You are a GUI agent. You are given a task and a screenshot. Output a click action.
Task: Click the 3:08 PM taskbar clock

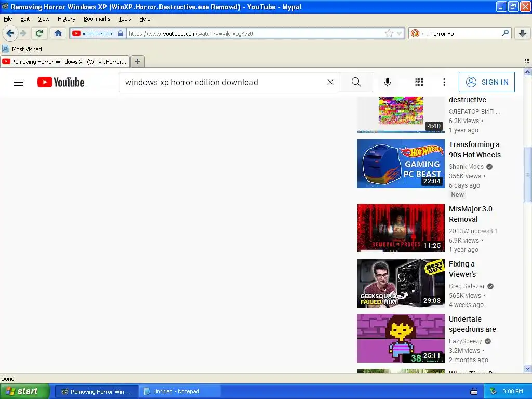pos(513,392)
